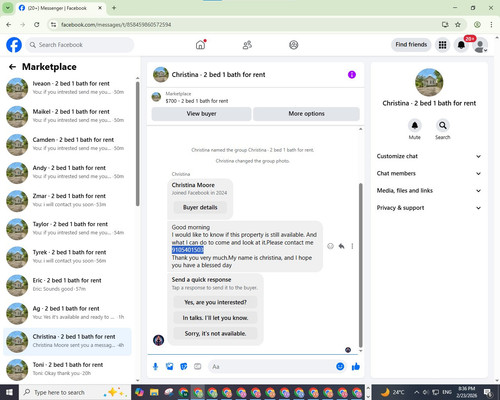Viewport: 500px width, 400px height.
Task: Search within the conversation
Action: pyautogui.click(x=443, y=126)
